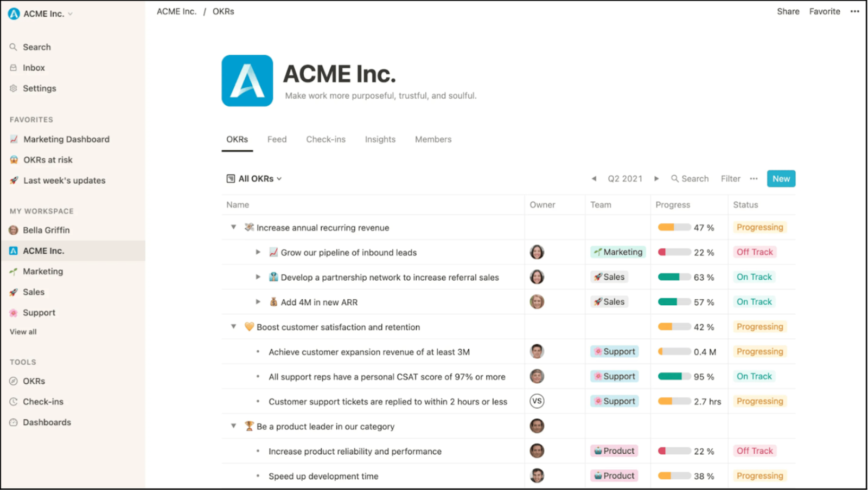Collapse the Boost customer satisfaction objective
Image resolution: width=868 pixels, height=490 pixels.
click(233, 326)
